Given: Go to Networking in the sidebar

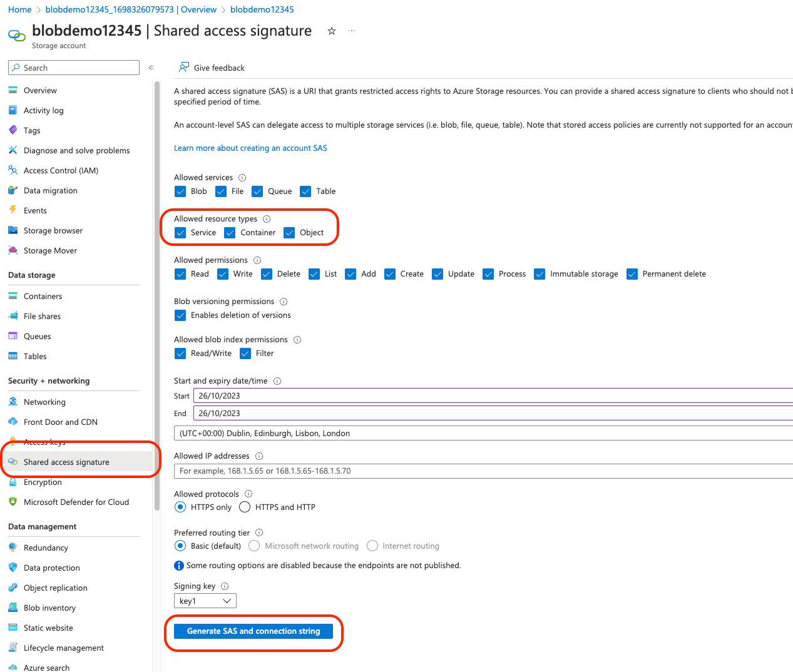Looking at the screenshot, I should [44, 402].
